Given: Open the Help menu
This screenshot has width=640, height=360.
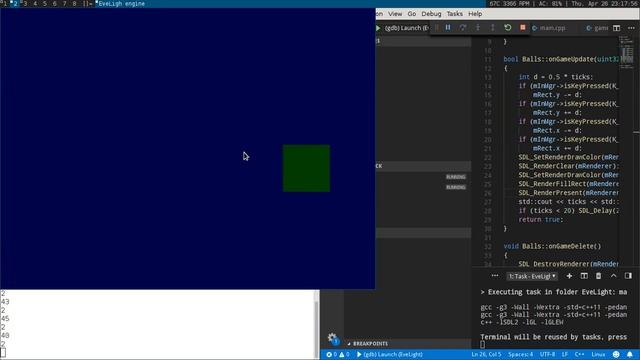Looking at the screenshot, I should click(x=475, y=13).
